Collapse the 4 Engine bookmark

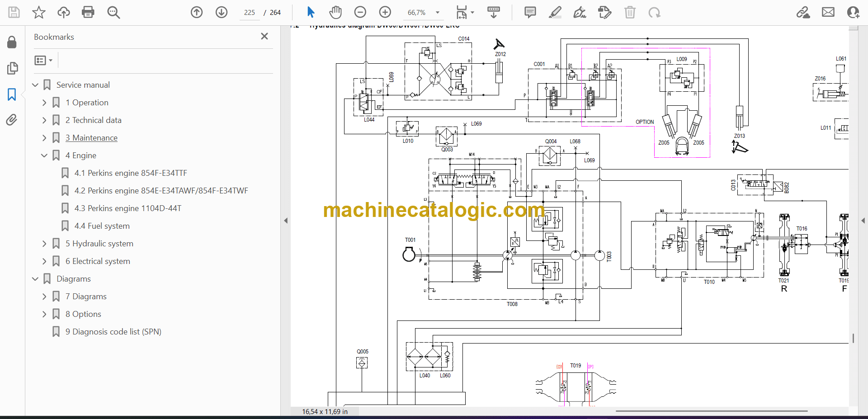pyautogui.click(x=44, y=155)
